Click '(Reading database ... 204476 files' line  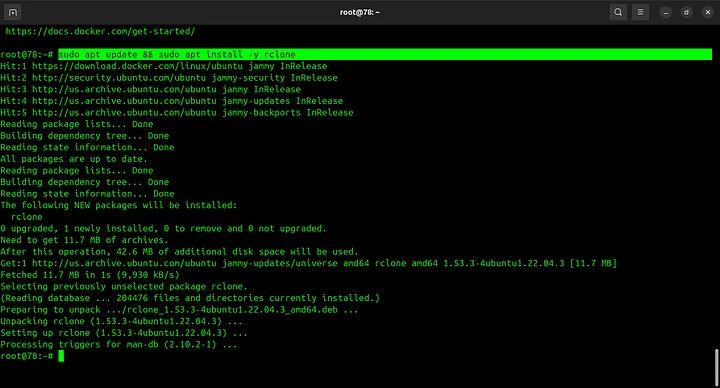click(x=190, y=298)
